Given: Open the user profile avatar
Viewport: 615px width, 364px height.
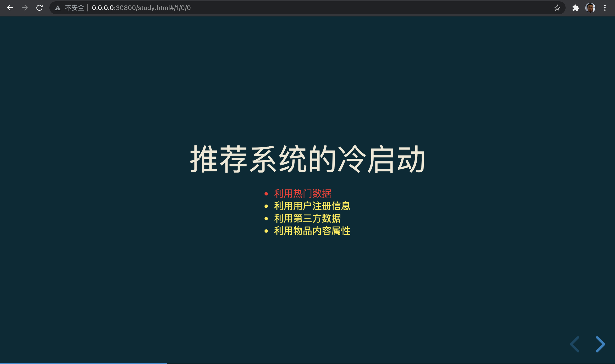Looking at the screenshot, I should click(590, 8).
